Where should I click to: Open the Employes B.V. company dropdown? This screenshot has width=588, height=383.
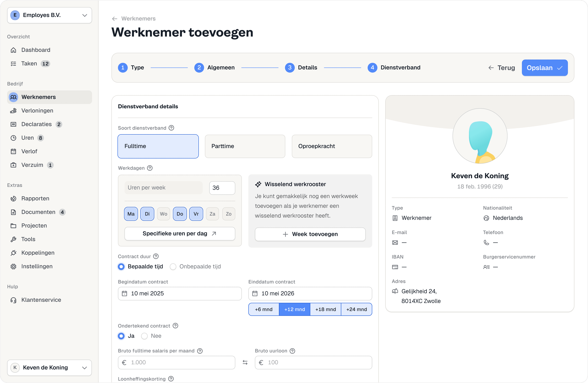49,15
